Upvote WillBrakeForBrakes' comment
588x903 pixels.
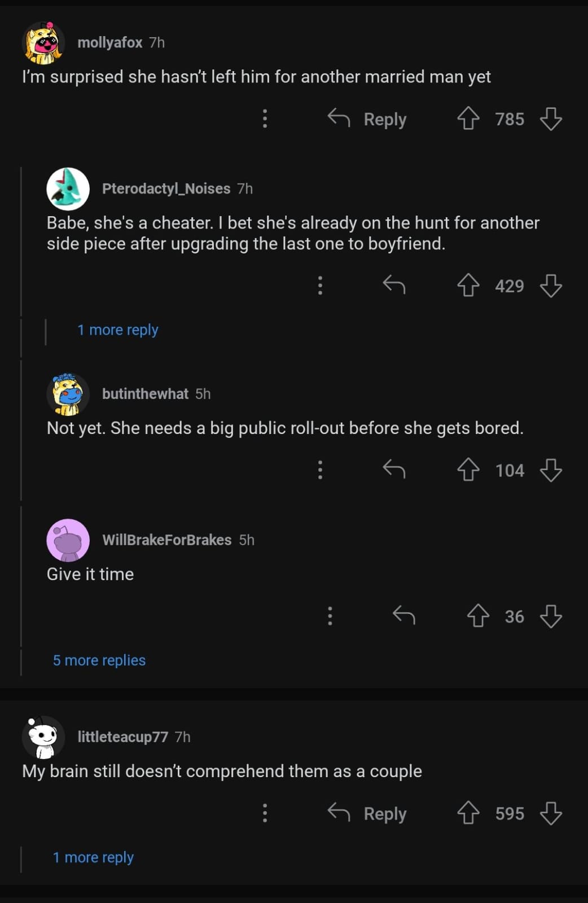click(x=478, y=616)
